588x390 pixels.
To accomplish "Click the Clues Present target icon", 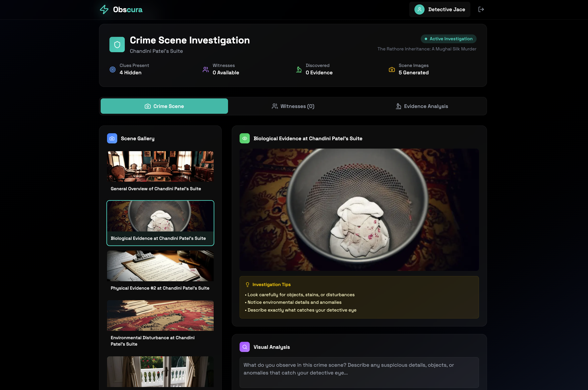I will tap(112, 70).
